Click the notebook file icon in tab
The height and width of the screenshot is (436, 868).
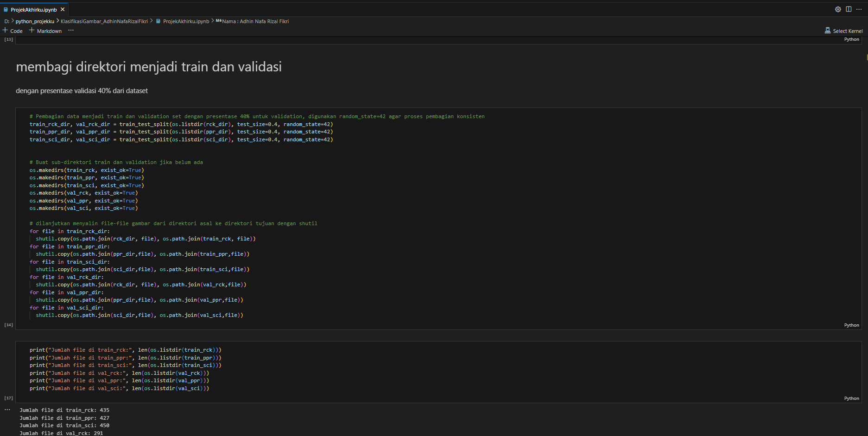6,10
